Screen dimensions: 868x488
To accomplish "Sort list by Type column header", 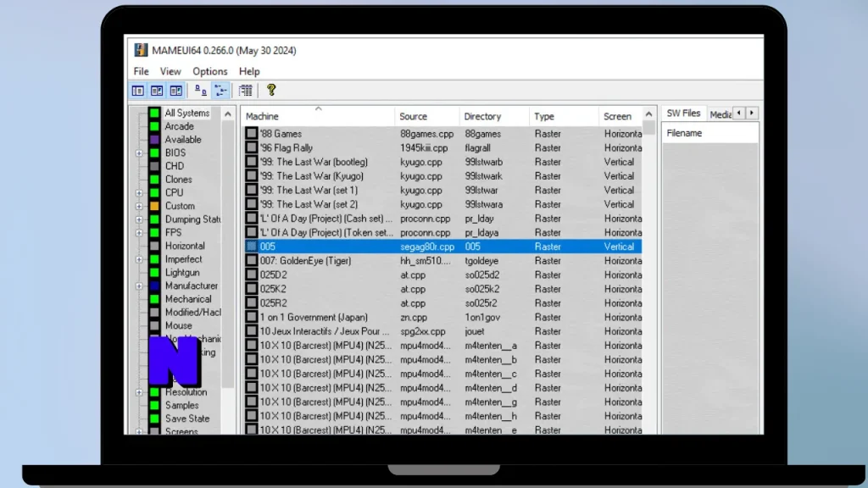I will [563, 116].
